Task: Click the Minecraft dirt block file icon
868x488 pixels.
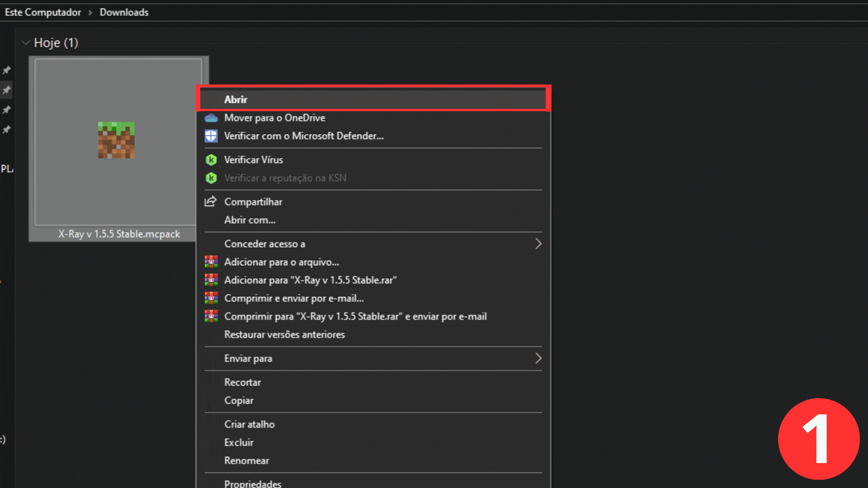Action: [116, 140]
